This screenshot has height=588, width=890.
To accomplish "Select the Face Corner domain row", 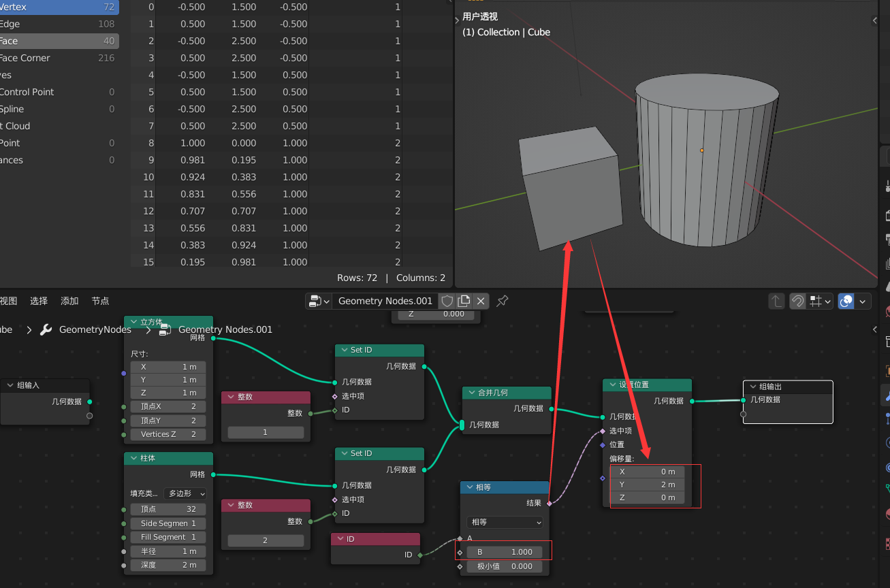I will [x=59, y=58].
